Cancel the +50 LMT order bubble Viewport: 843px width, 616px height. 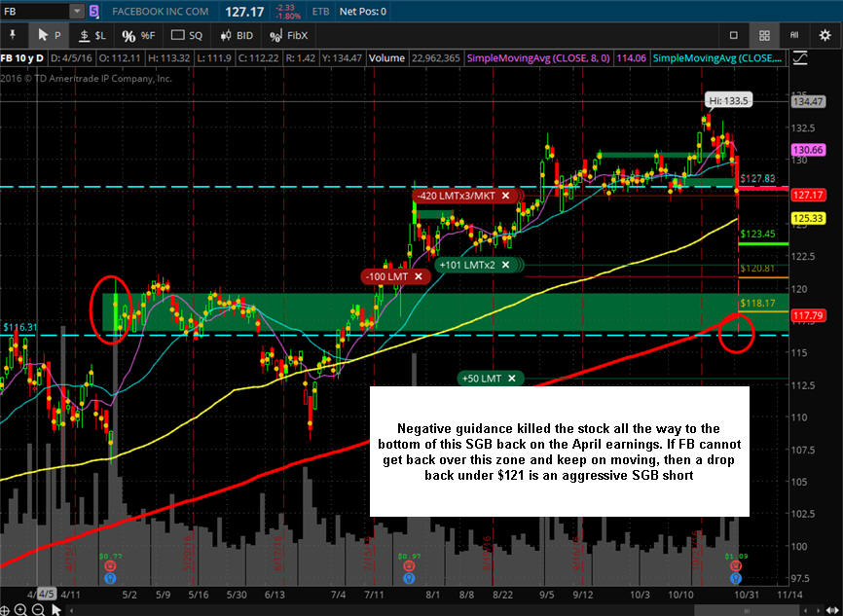pyautogui.click(x=512, y=379)
